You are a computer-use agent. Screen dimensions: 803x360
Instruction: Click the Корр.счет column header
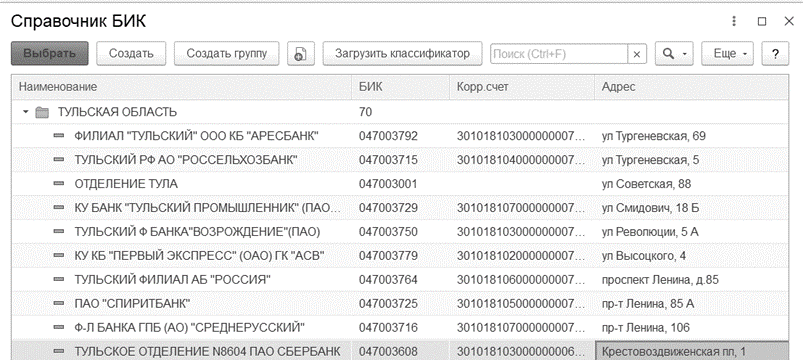(522, 87)
